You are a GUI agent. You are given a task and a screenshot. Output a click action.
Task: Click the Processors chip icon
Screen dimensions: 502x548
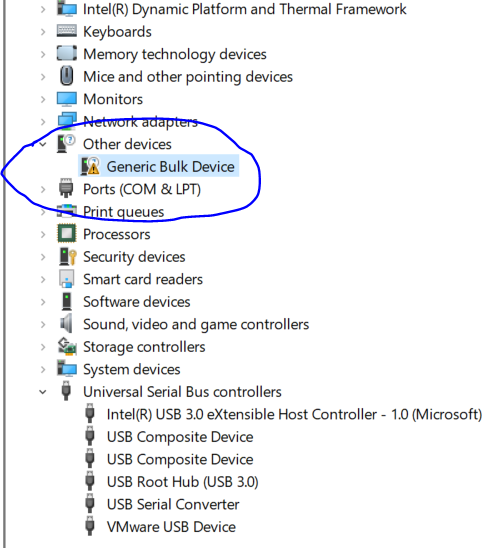coord(66,233)
